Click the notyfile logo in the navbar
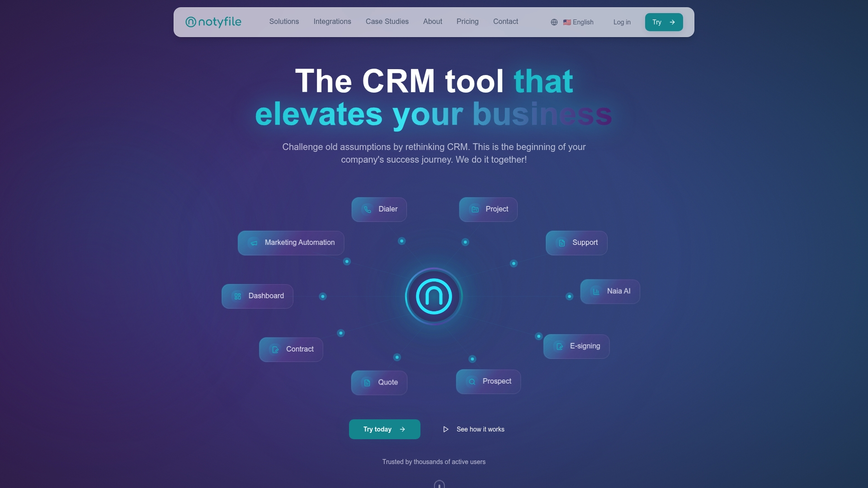This screenshot has height=488, width=868. pos(213,22)
